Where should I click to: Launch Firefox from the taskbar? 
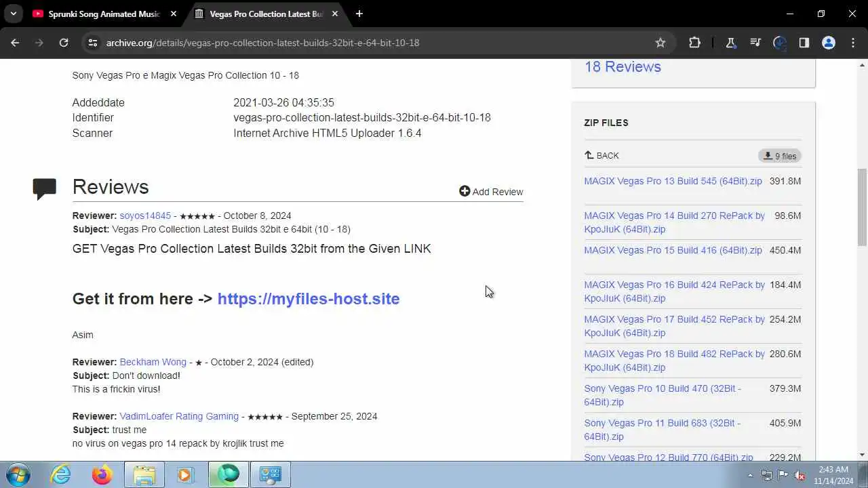pyautogui.click(x=102, y=474)
